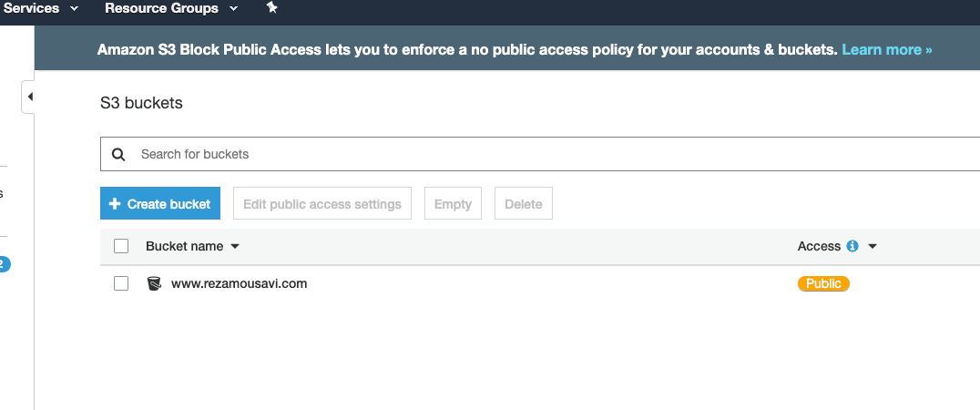Click the magnifier icon in search box

click(x=118, y=154)
